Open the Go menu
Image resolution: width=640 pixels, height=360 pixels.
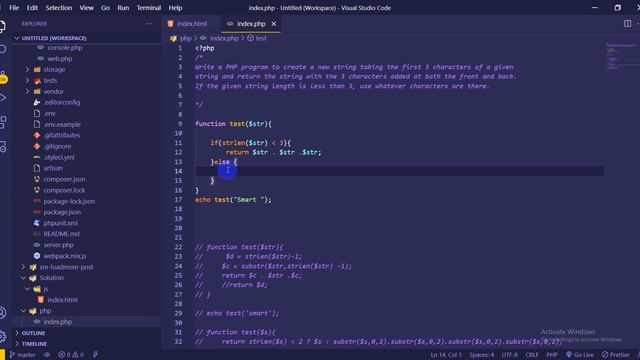105,8
